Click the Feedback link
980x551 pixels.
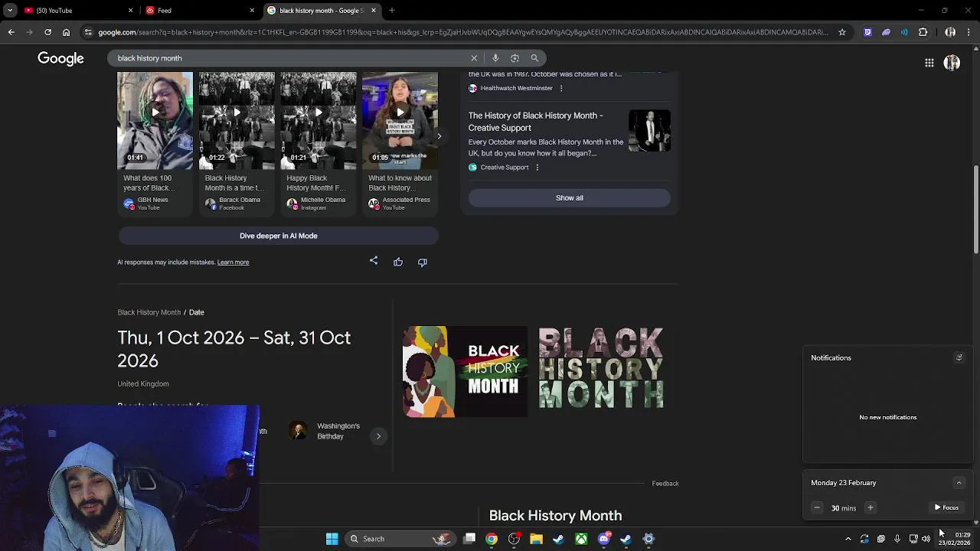point(665,484)
